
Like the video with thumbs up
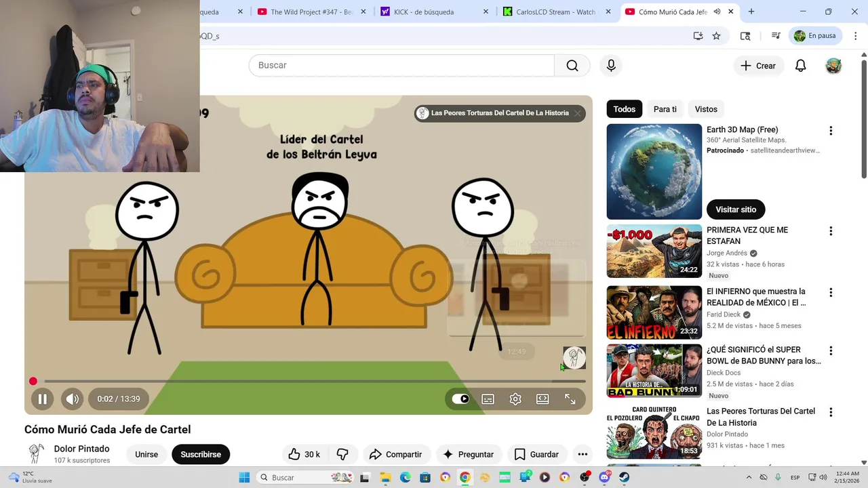(x=304, y=454)
